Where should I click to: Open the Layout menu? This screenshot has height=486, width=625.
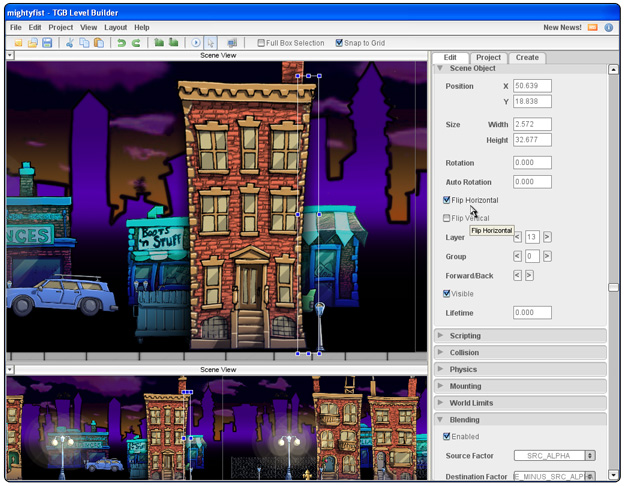(116, 27)
